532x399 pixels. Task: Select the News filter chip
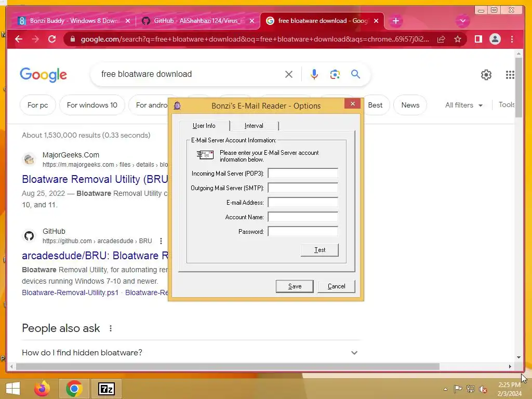(x=410, y=105)
